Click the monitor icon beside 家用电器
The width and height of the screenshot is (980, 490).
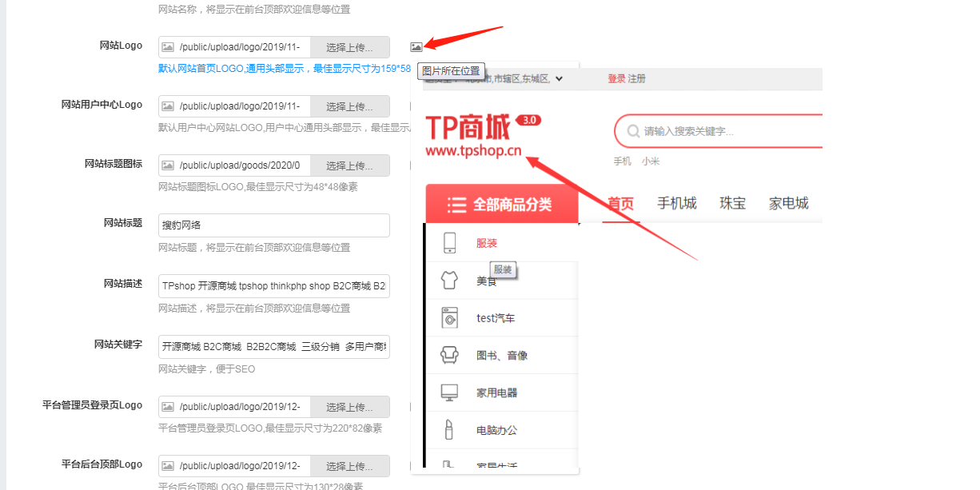point(449,392)
